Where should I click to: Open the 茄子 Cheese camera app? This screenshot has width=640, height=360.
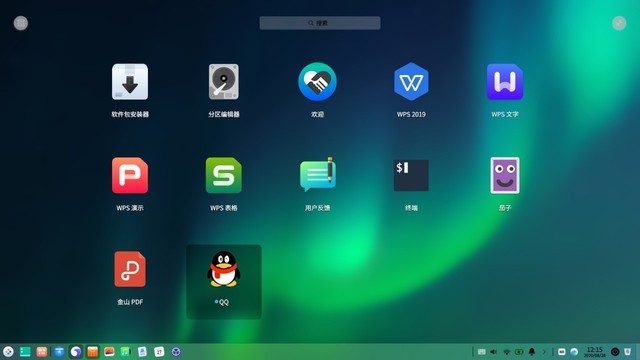pos(505,176)
